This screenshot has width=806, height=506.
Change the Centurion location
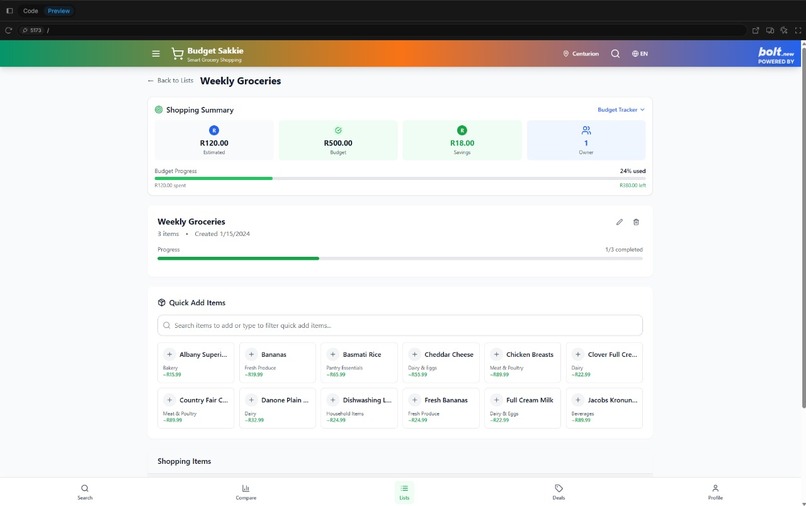click(581, 53)
